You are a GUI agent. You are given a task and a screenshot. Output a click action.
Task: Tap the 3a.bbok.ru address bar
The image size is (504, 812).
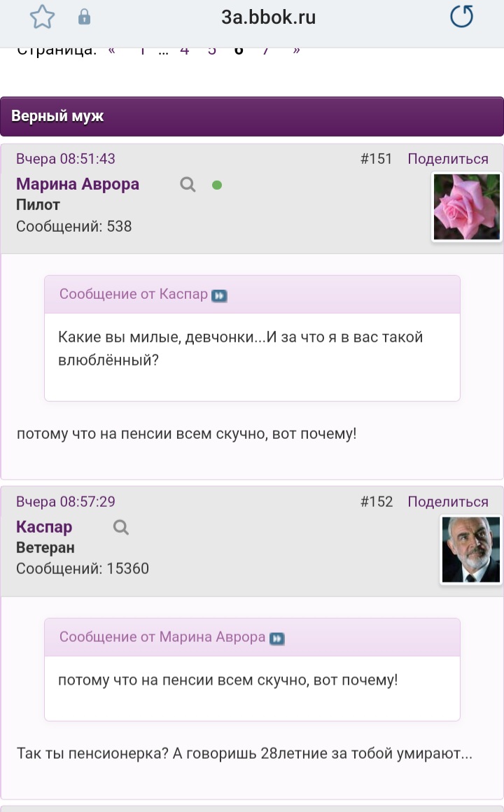[268, 17]
